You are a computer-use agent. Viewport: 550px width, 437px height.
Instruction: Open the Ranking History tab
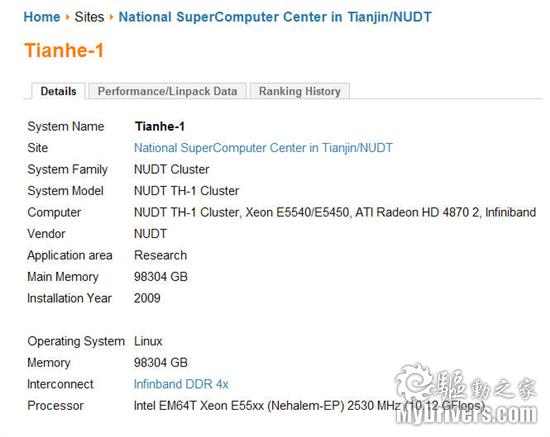pos(300,91)
